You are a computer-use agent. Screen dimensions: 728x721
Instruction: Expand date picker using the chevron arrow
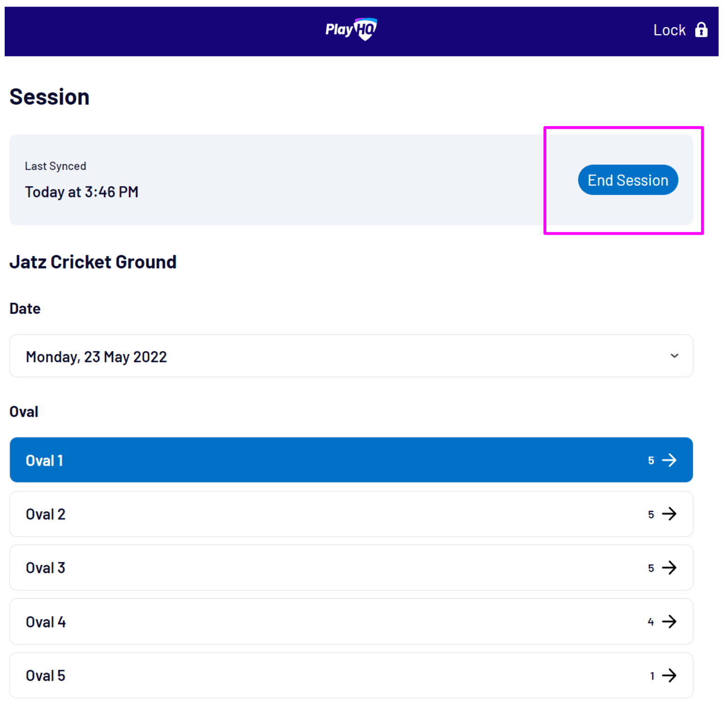pos(674,356)
